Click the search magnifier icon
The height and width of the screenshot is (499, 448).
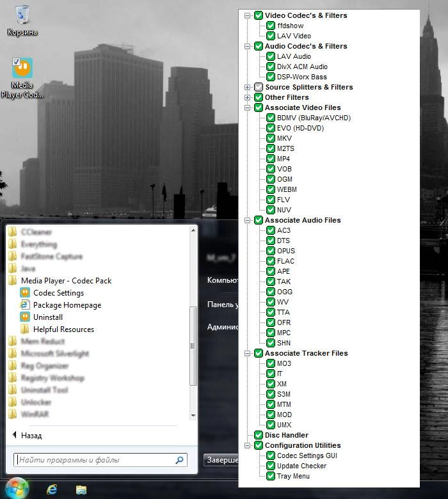tap(180, 460)
